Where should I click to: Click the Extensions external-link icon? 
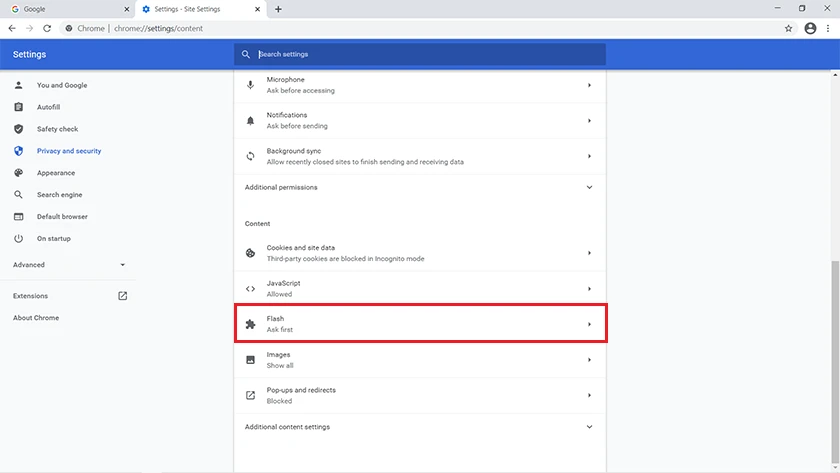tap(123, 296)
